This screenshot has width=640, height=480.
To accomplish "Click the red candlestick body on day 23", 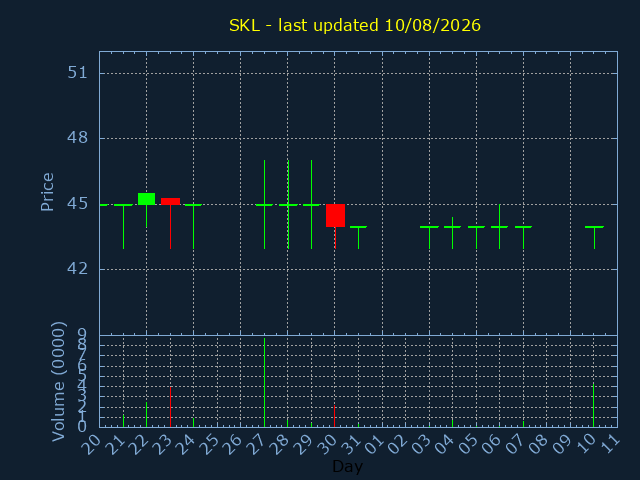I will tap(170, 201).
